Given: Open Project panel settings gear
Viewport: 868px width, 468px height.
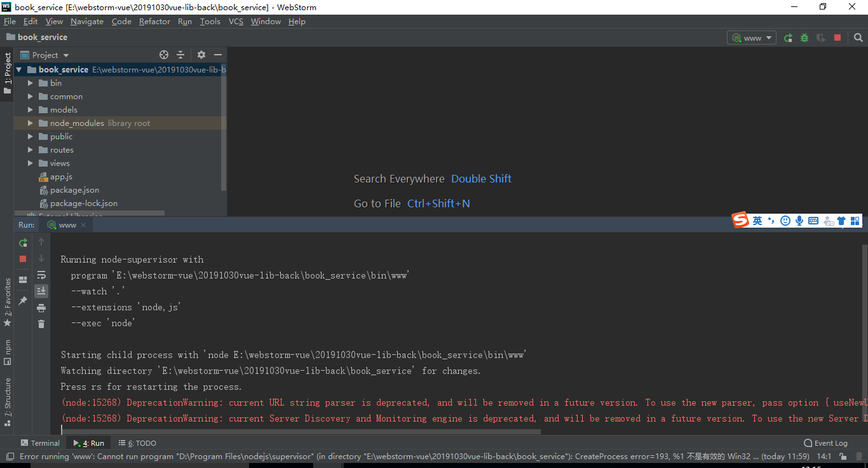Looking at the screenshot, I should click(x=201, y=55).
